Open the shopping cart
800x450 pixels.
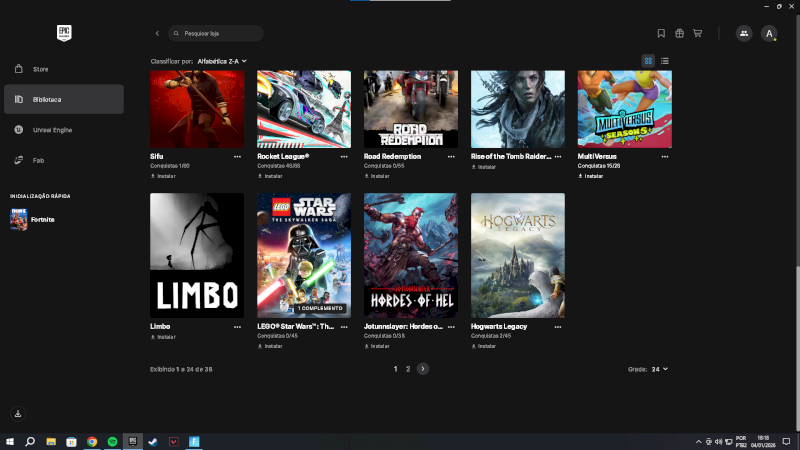(x=697, y=33)
